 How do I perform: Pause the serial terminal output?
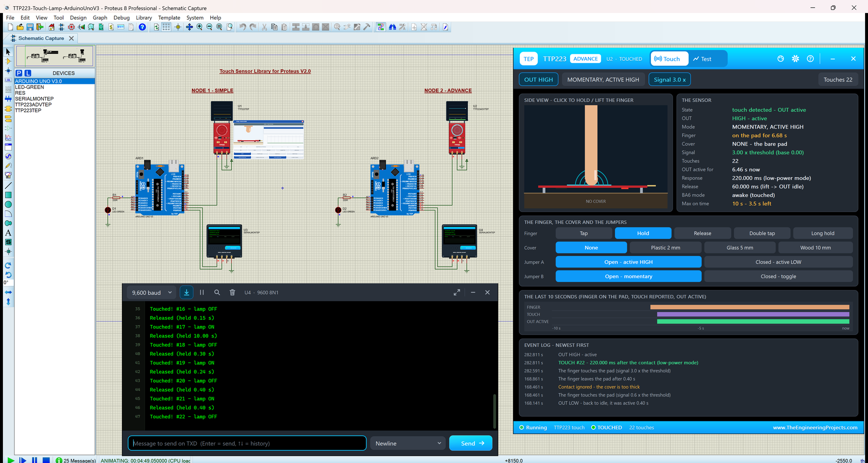(x=202, y=292)
